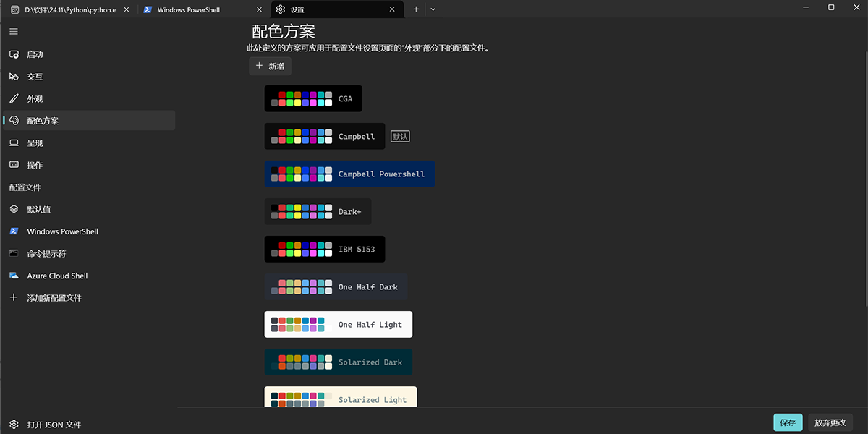This screenshot has width=868, height=434.
Task: Open the new tab dropdown arrow
Action: 433,9
